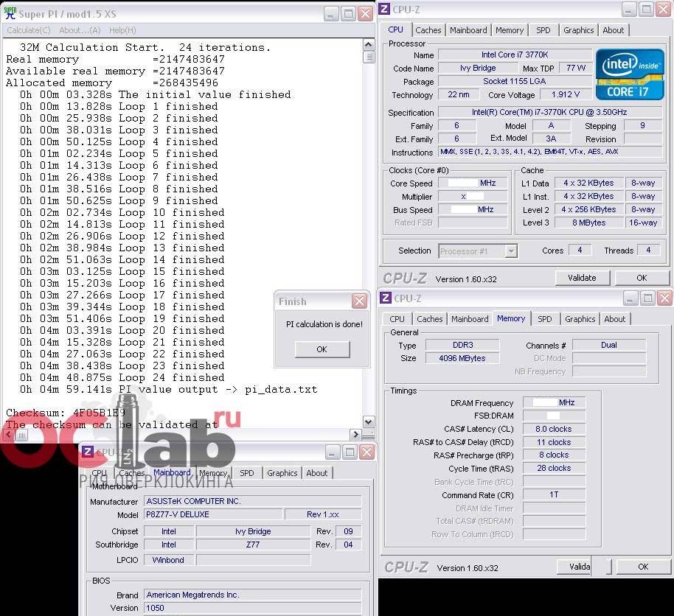The image size is (674, 616).
Task: Select Mainboard tab in the CPU-Z Memory window
Action: (x=470, y=319)
